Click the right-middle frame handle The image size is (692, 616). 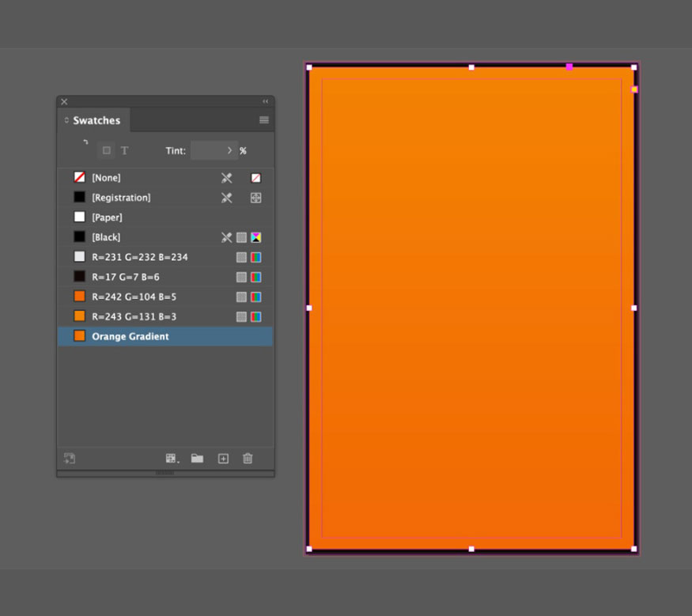tap(634, 308)
